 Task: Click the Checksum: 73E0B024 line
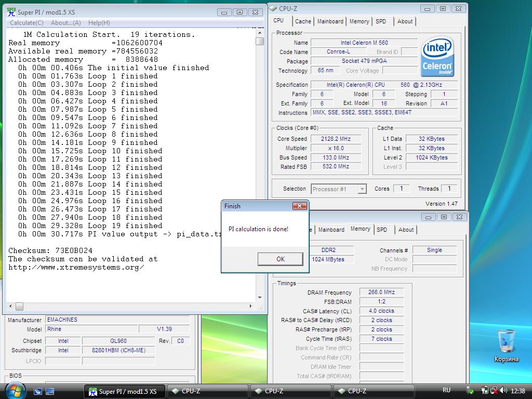point(50,251)
